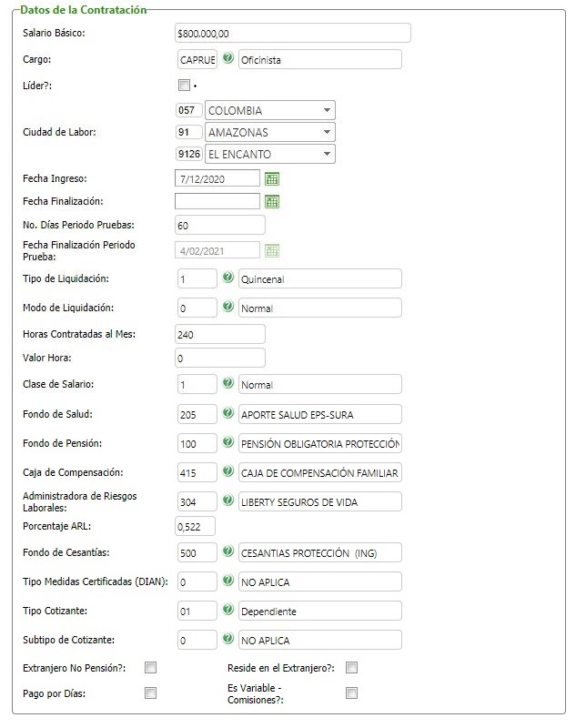Enable the Pago por Días checkbox
Image resolution: width=576 pixels, height=728 pixels.
point(151,693)
